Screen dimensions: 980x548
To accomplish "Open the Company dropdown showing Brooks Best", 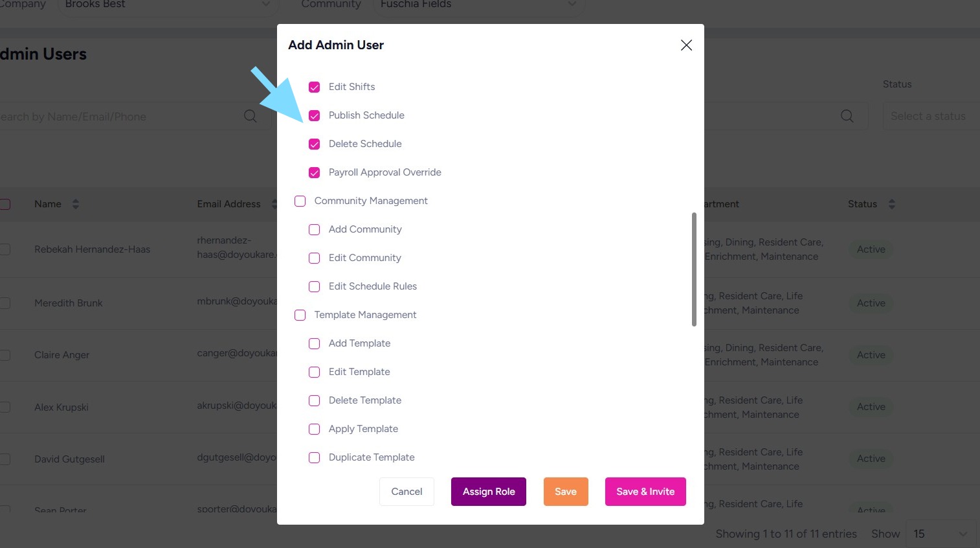I will point(168,5).
